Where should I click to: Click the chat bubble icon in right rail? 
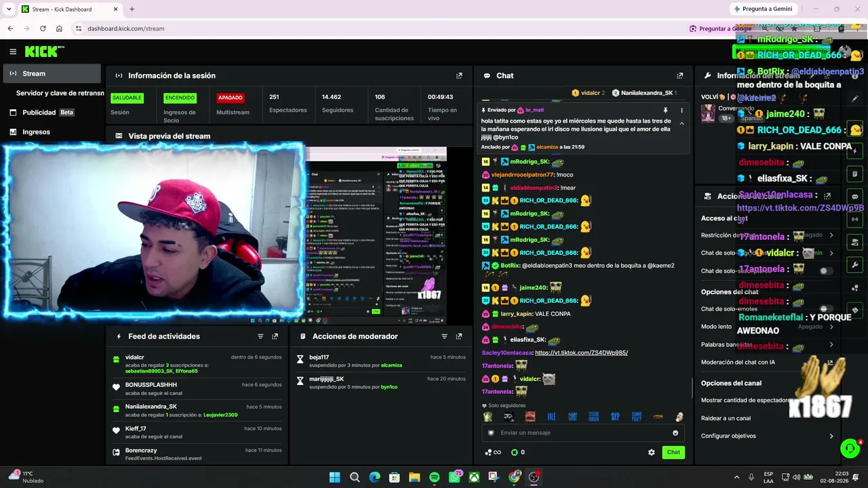point(855,197)
